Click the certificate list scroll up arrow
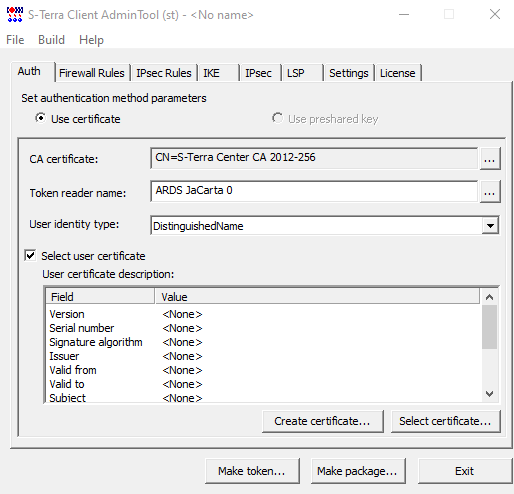 (x=489, y=297)
